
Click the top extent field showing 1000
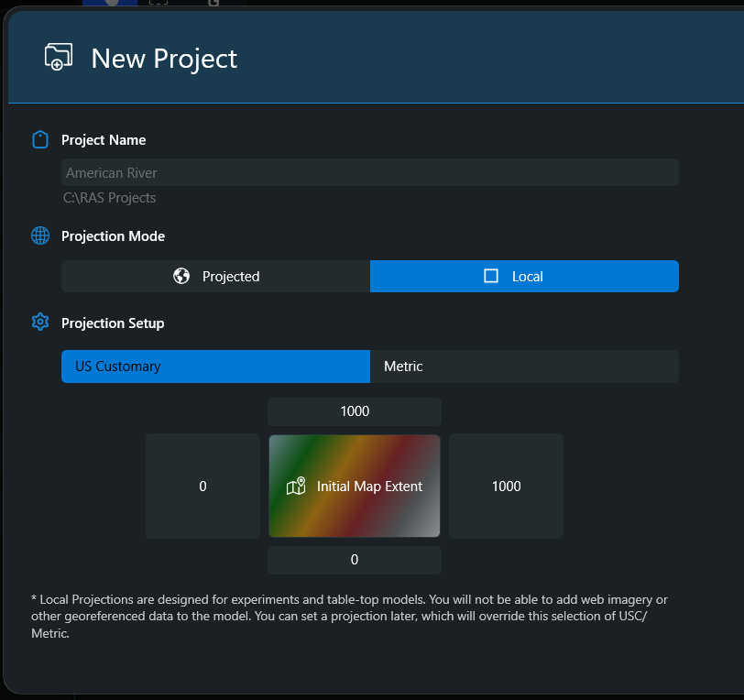click(355, 411)
